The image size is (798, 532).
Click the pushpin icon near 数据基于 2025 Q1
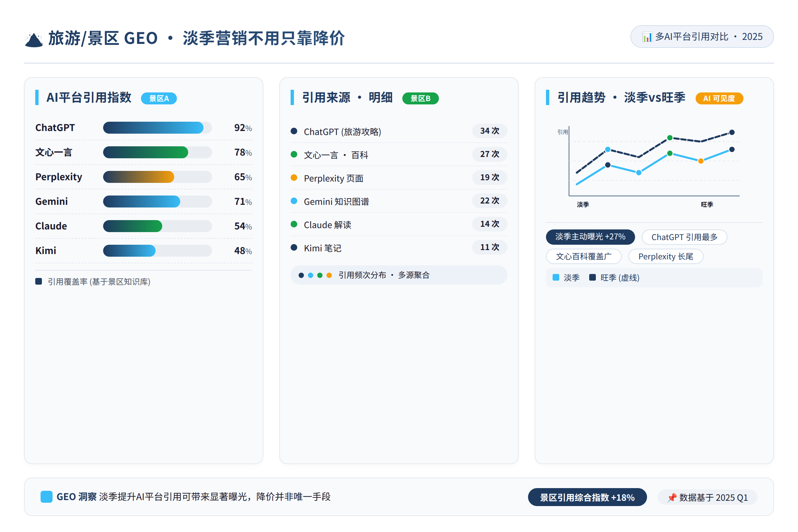click(x=672, y=498)
